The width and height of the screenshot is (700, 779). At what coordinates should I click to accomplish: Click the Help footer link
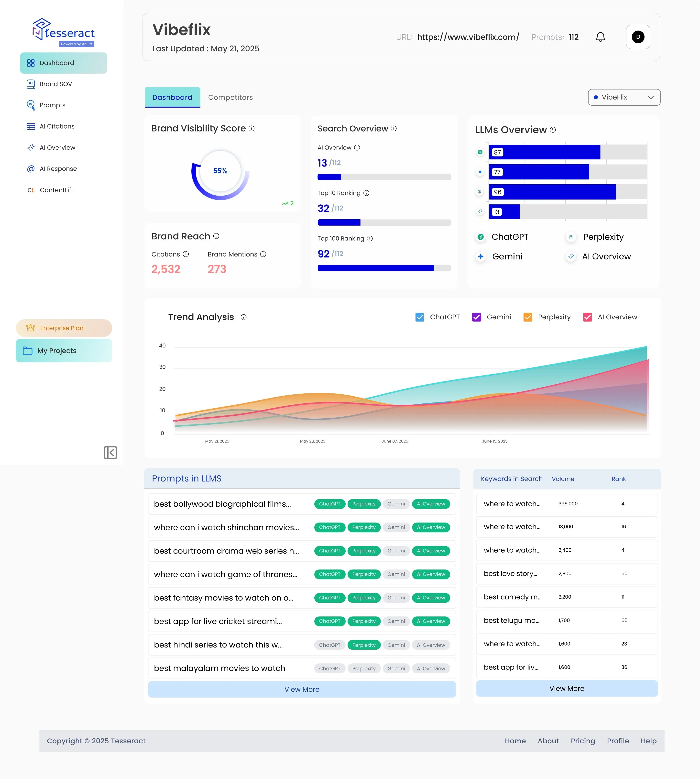(648, 741)
